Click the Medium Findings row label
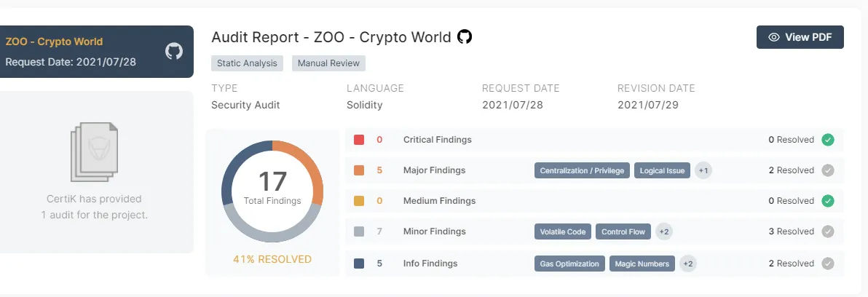This screenshot has height=297, width=868. pyautogui.click(x=440, y=201)
